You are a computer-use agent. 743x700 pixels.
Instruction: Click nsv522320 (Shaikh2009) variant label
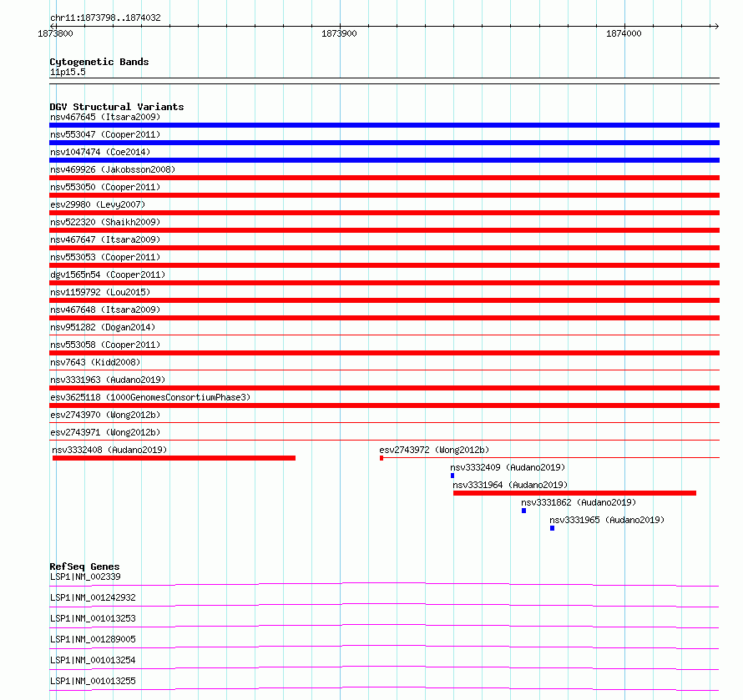[x=105, y=222]
